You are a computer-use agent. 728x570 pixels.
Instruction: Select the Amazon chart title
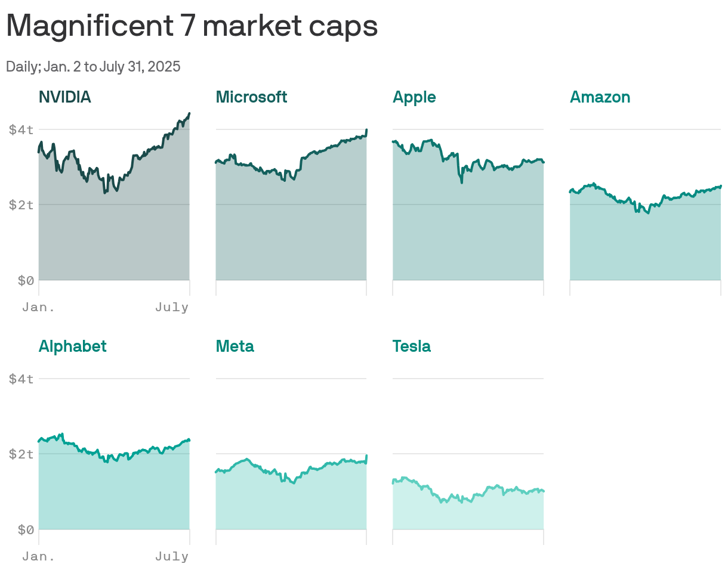(x=600, y=97)
